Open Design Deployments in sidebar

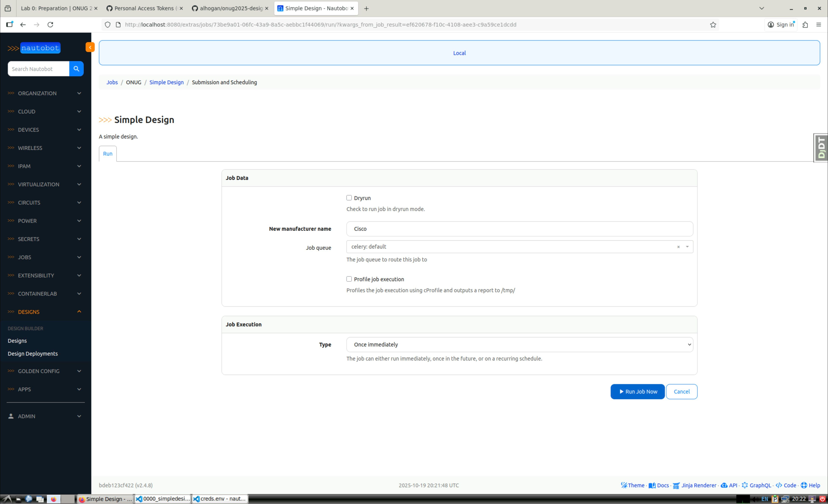pyautogui.click(x=33, y=354)
